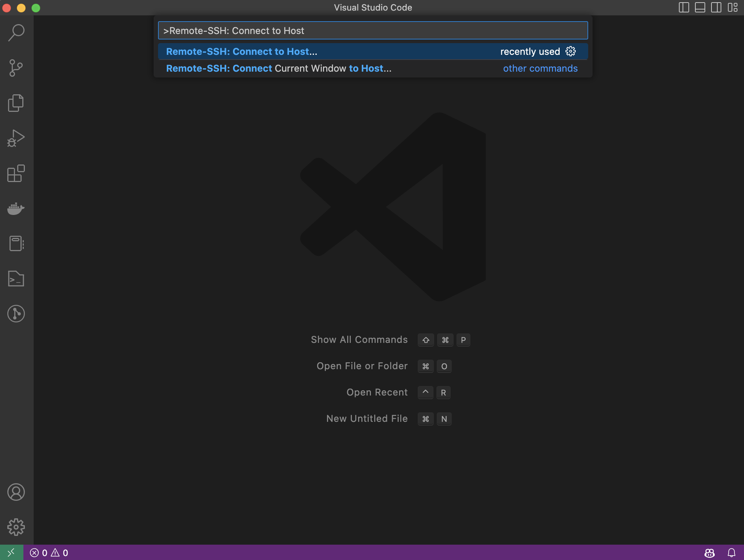Image resolution: width=744 pixels, height=560 pixels.
Task: Configure keybinding gear for Connect to Host
Action: pyautogui.click(x=571, y=51)
